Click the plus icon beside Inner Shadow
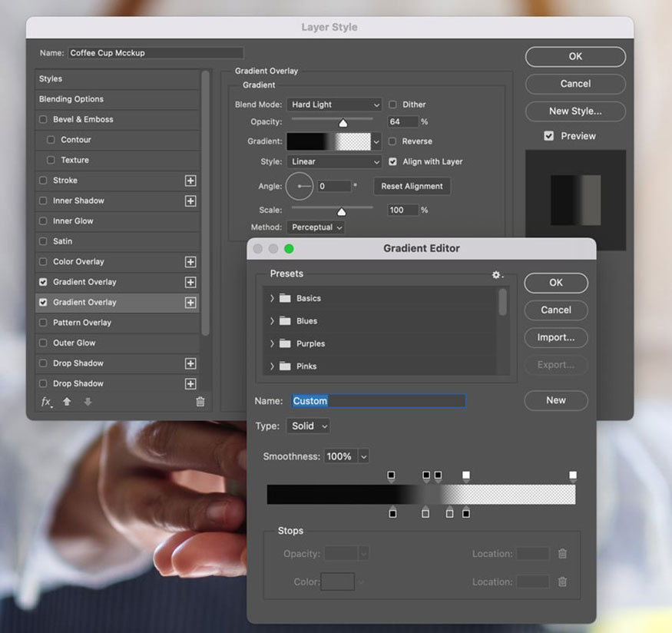Viewport: 672px width, 633px height. point(190,201)
